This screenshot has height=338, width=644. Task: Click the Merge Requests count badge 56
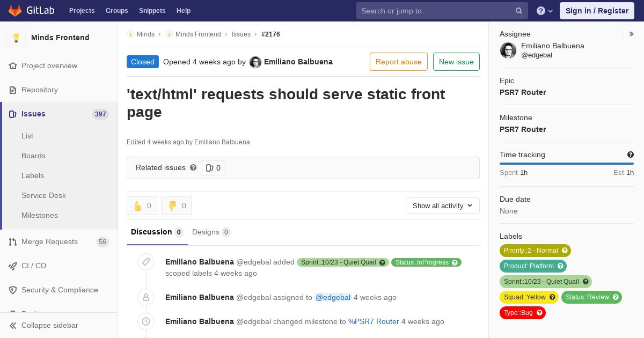[x=103, y=242]
